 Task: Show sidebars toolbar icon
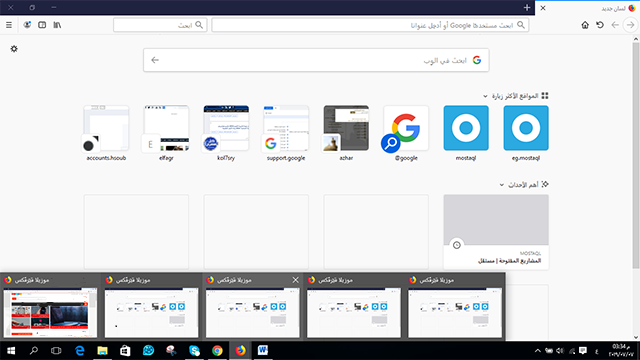pyautogui.click(x=42, y=25)
